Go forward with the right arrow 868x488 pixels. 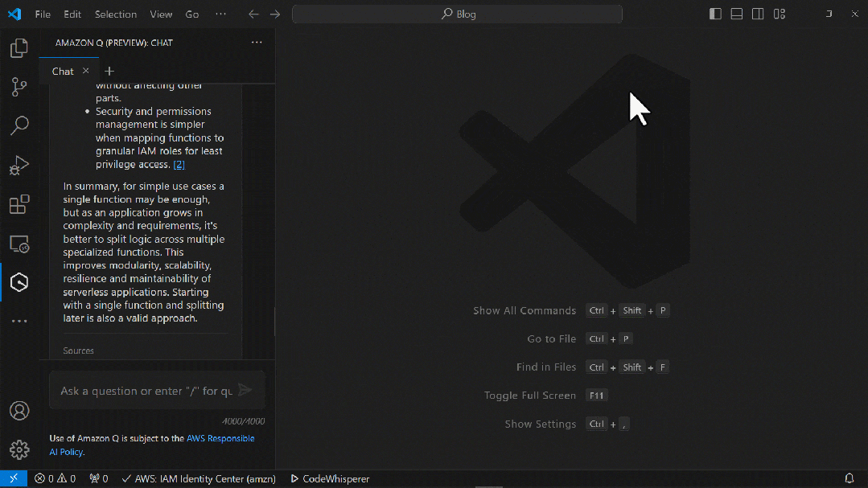275,14
